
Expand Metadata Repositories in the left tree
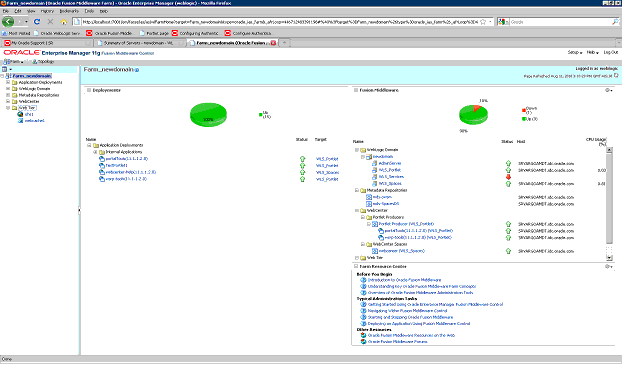8,95
